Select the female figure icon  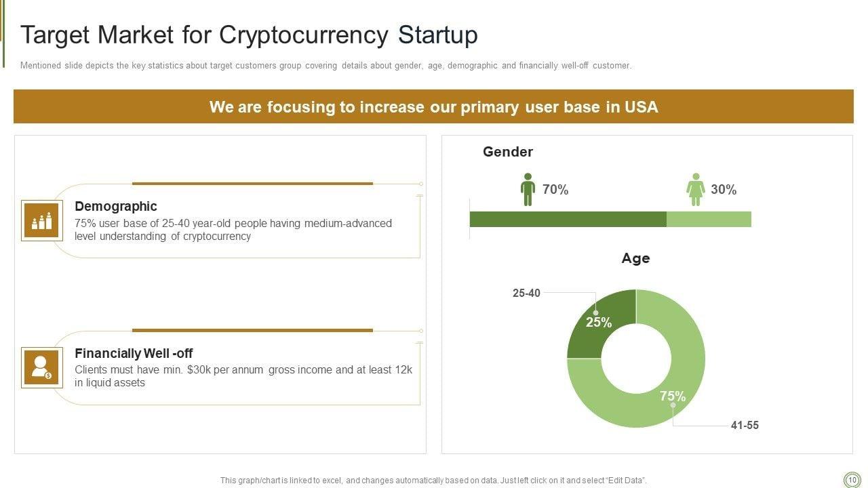695,190
